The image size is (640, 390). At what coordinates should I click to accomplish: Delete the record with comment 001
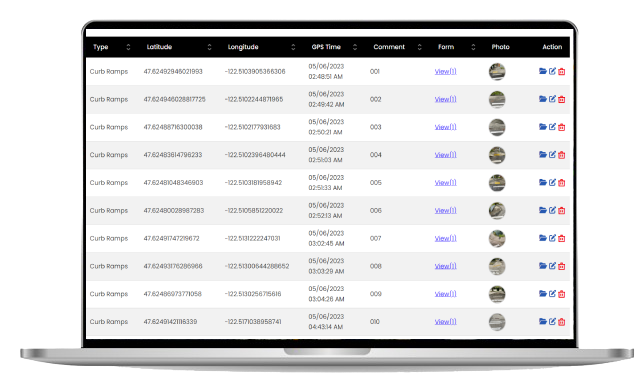(562, 71)
